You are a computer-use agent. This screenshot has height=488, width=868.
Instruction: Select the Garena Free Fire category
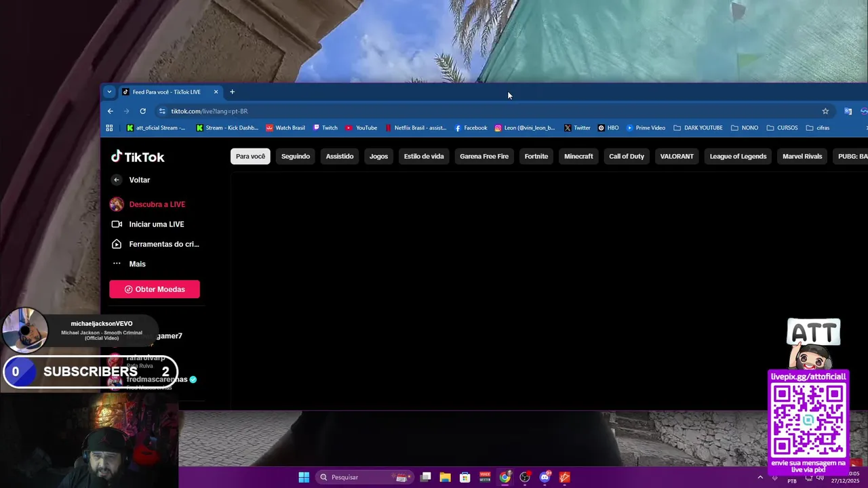(x=484, y=157)
